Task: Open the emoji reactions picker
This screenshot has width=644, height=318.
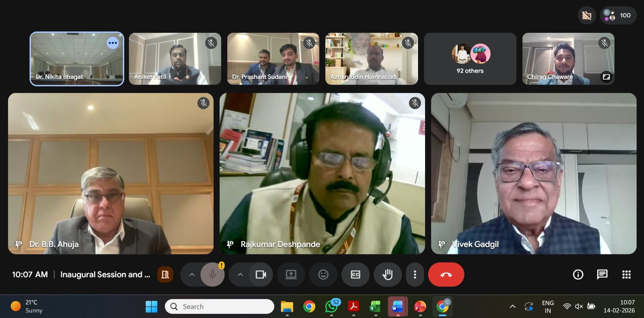Action: 323,275
